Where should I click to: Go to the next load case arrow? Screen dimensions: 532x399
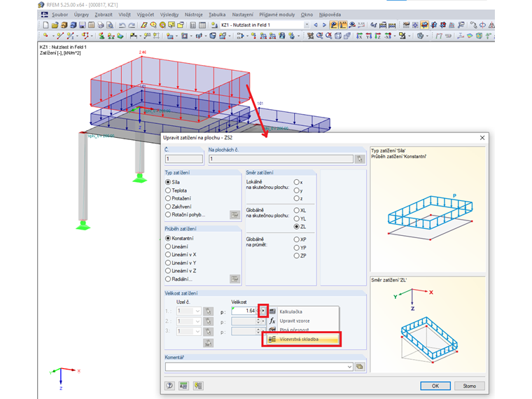(324, 24)
